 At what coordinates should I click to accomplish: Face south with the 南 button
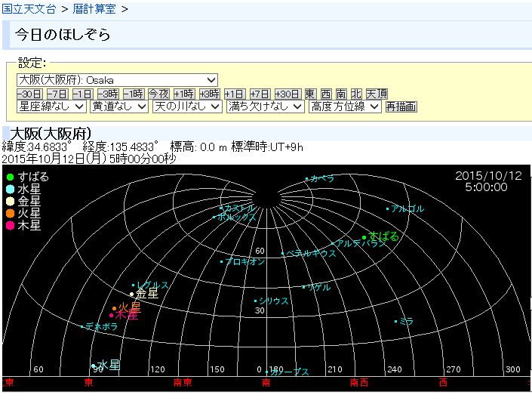(x=340, y=94)
